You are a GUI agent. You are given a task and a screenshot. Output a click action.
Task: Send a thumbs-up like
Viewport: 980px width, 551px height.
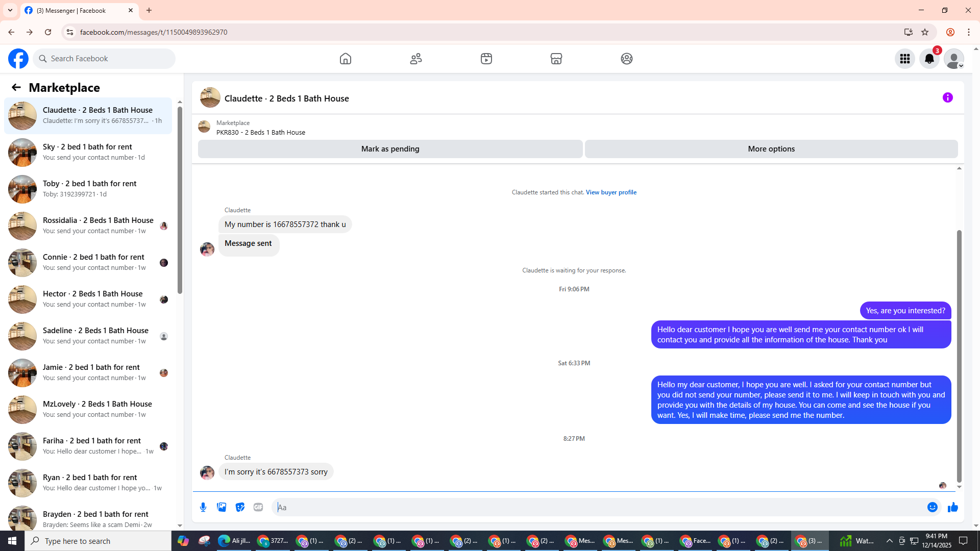(x=952, y=507)
